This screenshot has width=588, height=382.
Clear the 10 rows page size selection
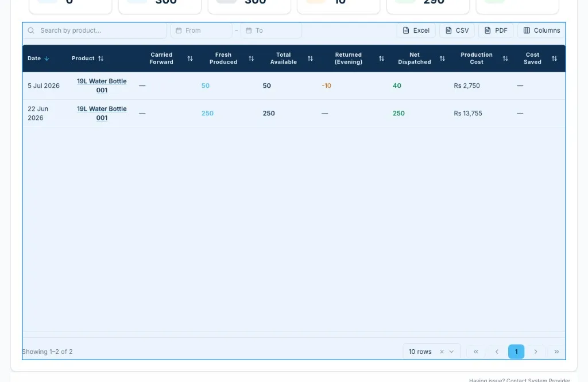[442, 352]
